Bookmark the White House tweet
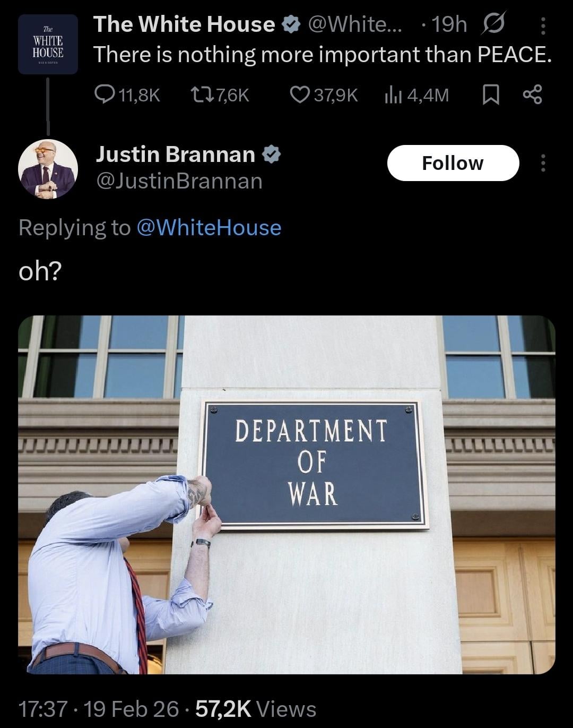The height and width of the screenshot is (728, 573). pyautogui.click(x=490, y=95)
